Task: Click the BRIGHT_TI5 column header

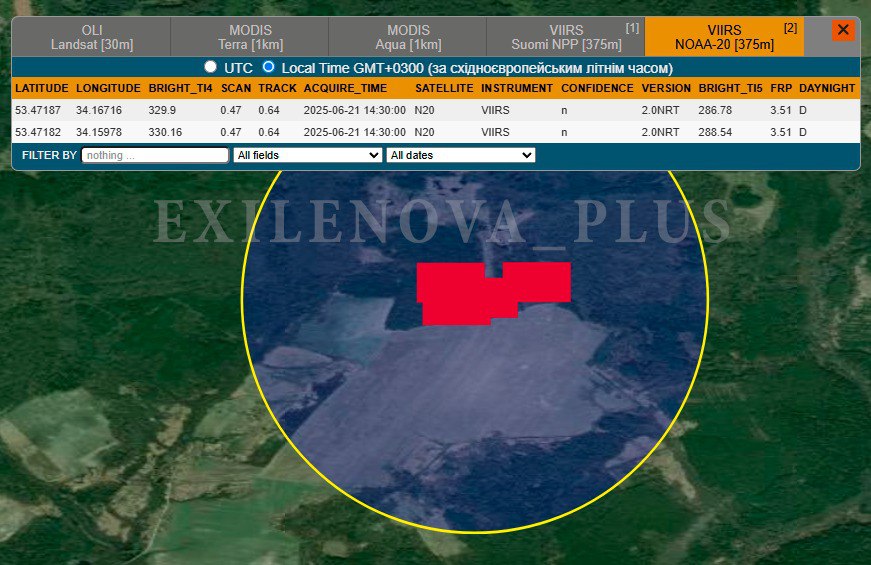Action: 730,88
